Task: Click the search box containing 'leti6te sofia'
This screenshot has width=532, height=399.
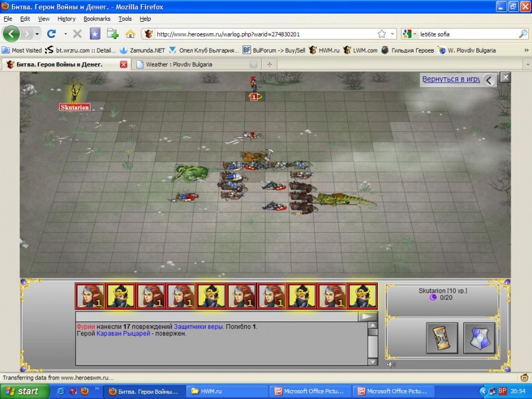Action: pyautogui.click(x=468, y=34)
